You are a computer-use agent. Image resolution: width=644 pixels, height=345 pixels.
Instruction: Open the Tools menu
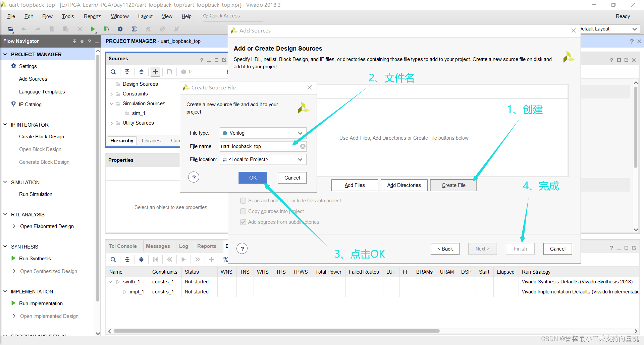(68, 16)
